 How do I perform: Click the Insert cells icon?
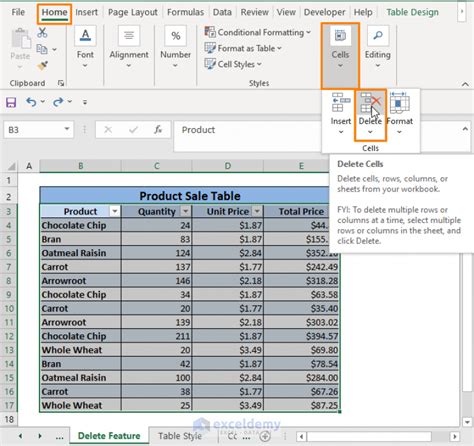coord(341,103)
